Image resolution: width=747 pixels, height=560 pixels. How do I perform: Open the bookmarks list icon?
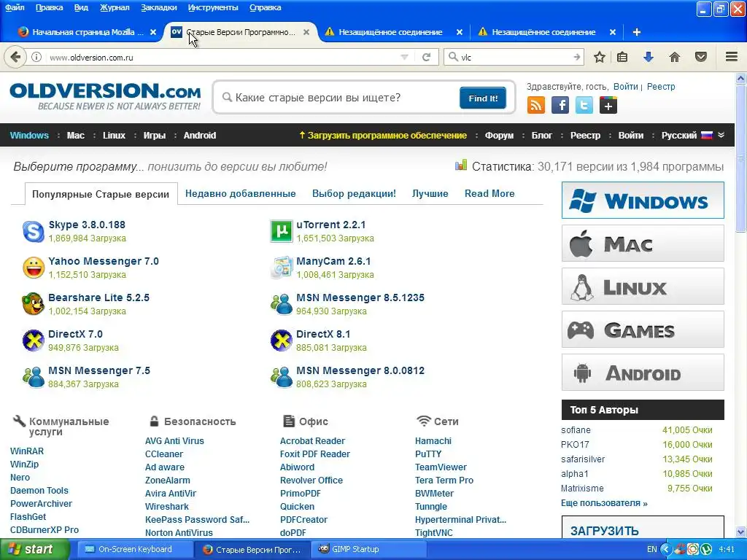[622, 57]
